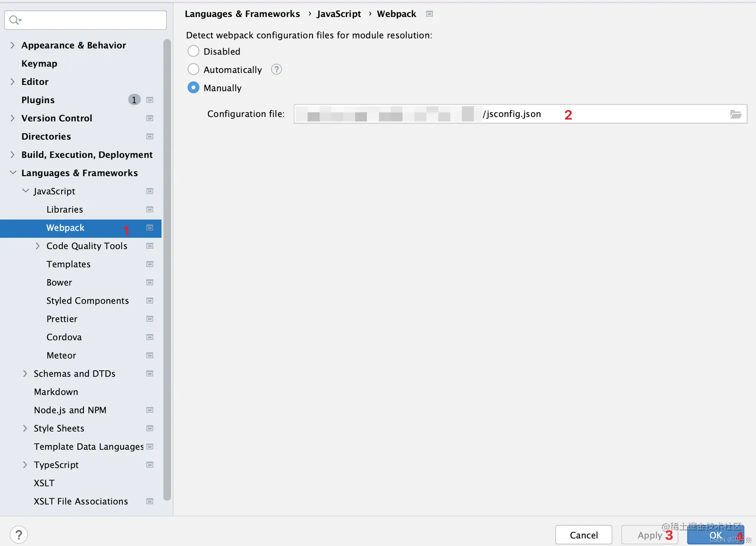
Task: Expand the Editor section
Action: pos(12,82)
